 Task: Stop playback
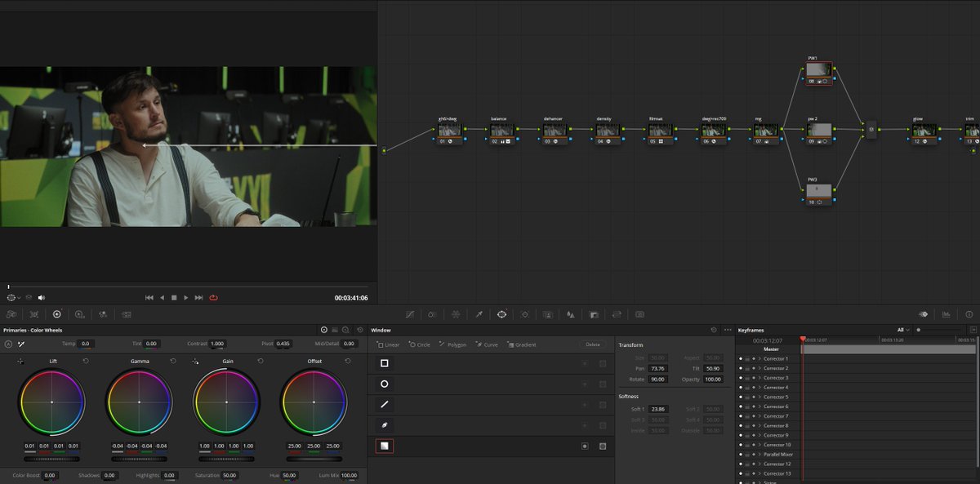pyautogui.click(x=174, y=298)
